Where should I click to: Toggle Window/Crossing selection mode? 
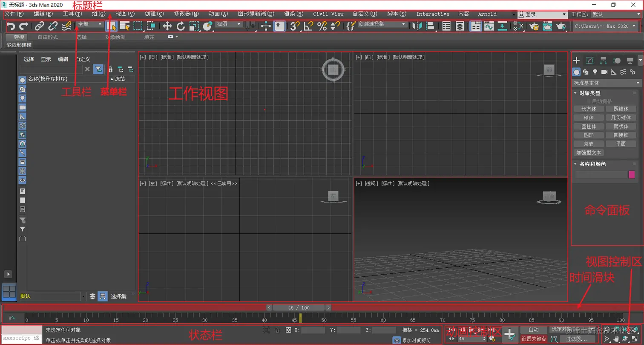coord(151,26)
